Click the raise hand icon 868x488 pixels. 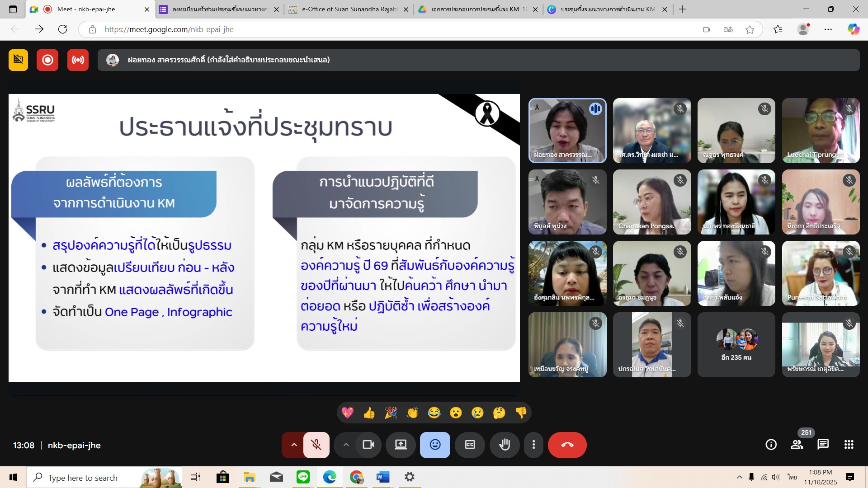[505, 445]
